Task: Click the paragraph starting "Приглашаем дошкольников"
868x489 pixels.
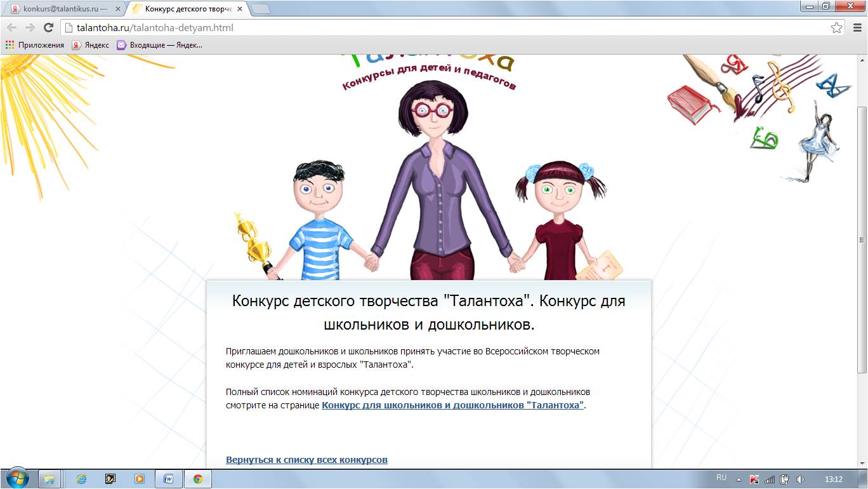Action: point(412,358)
